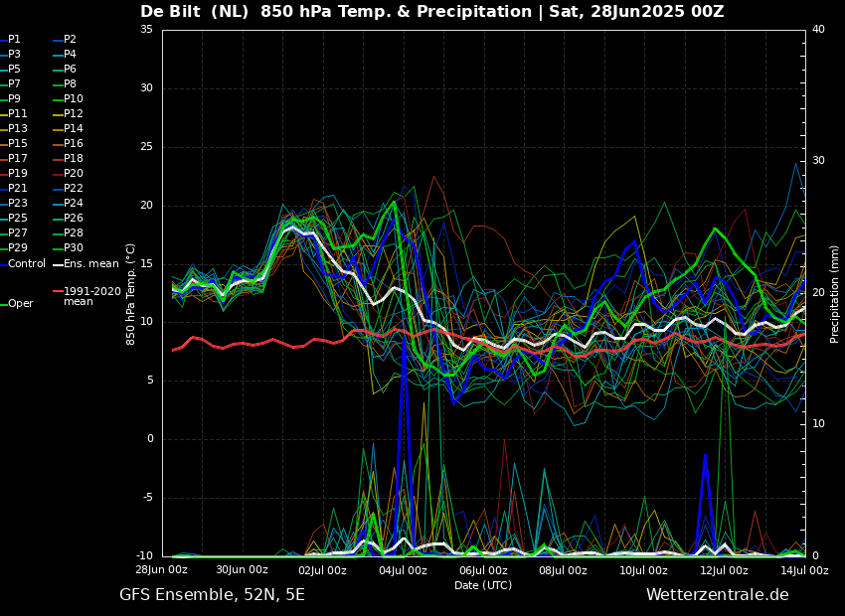
Task: Click the Oper legend entry
Action: pos(20,304)
